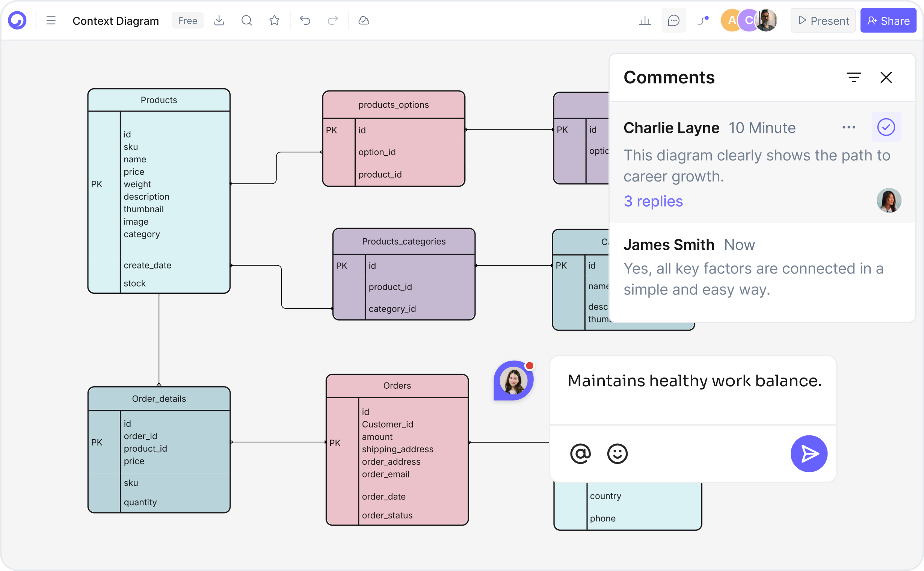The width and height of the screenshot is (924, 571).
Task: Click the download icon
Action: click(x=219, y=20)
